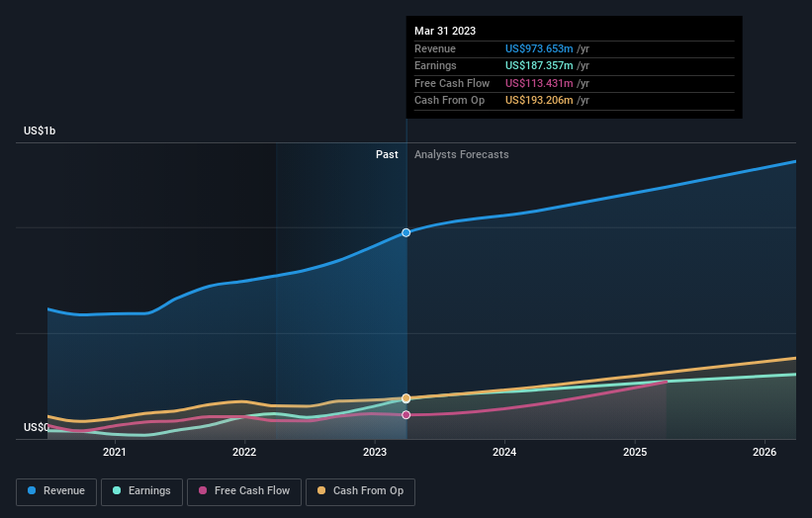Click the US$113.431m free cash flow value

[539, 83]
